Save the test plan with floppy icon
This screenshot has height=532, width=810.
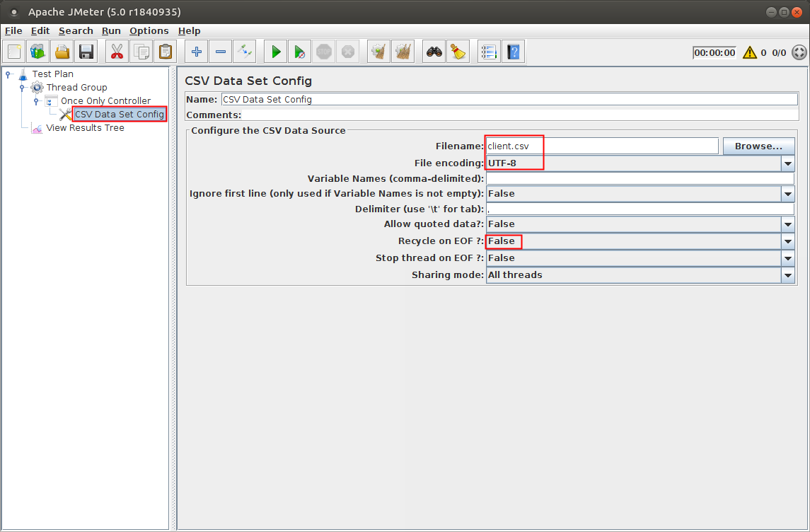(x=86, y=52)
